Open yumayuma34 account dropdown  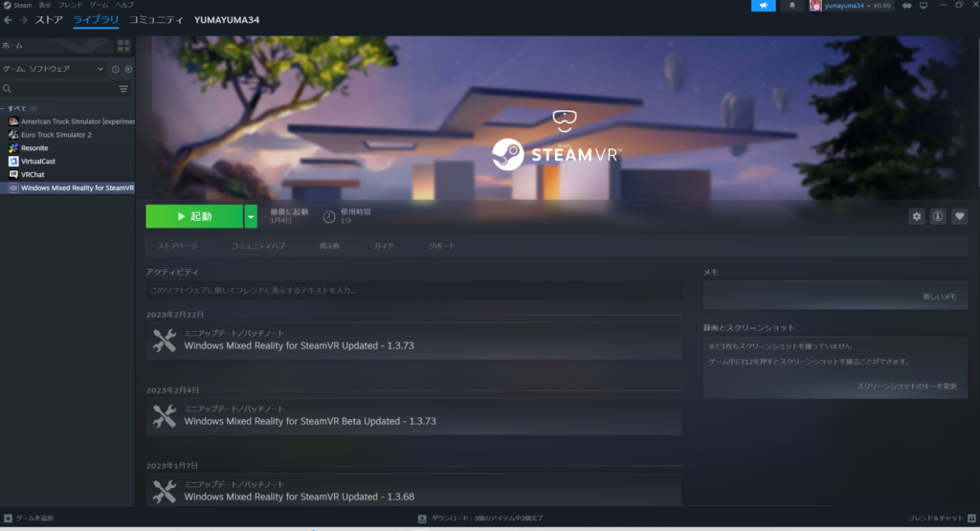click(x=850, y=6)
